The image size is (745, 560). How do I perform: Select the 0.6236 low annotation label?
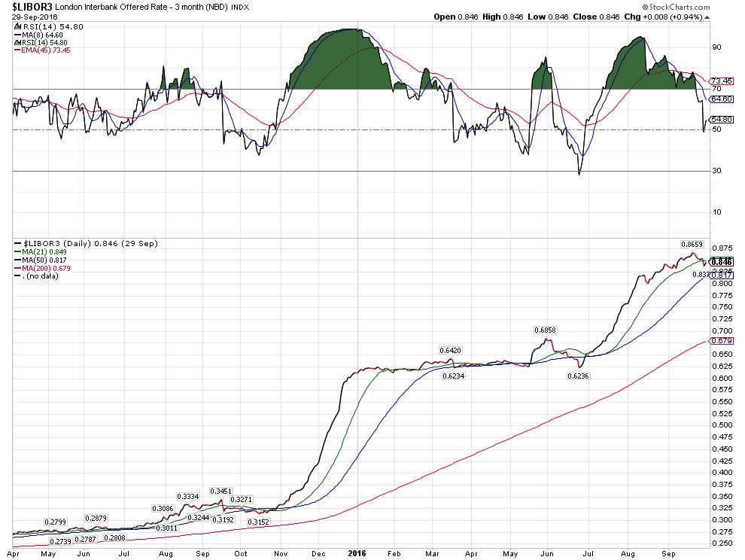[x=578, y=375]
